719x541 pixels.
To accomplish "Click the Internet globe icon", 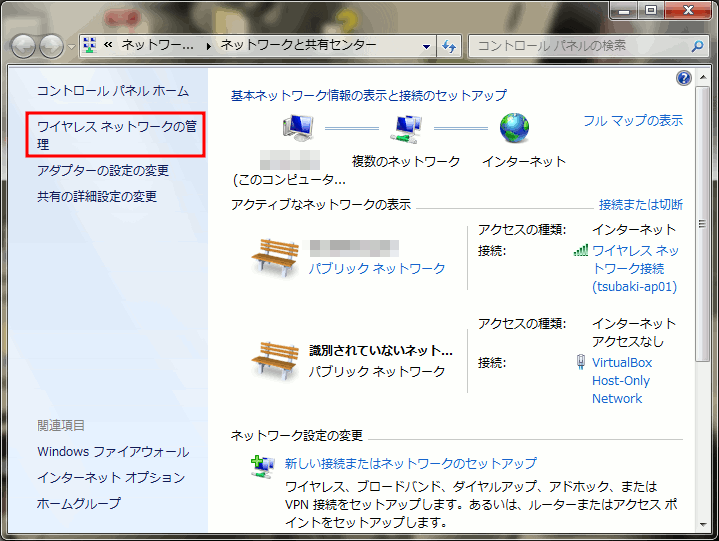I will click(514, 128).
